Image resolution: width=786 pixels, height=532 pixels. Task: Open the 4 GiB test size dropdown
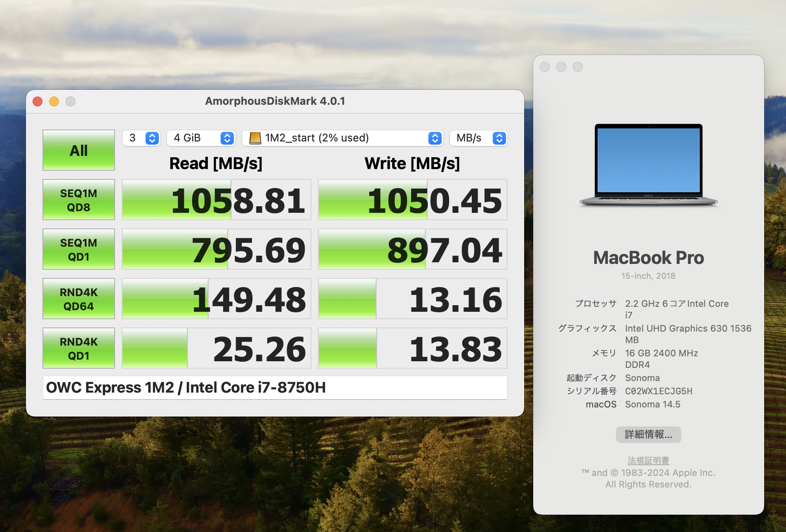coord(201,138)
